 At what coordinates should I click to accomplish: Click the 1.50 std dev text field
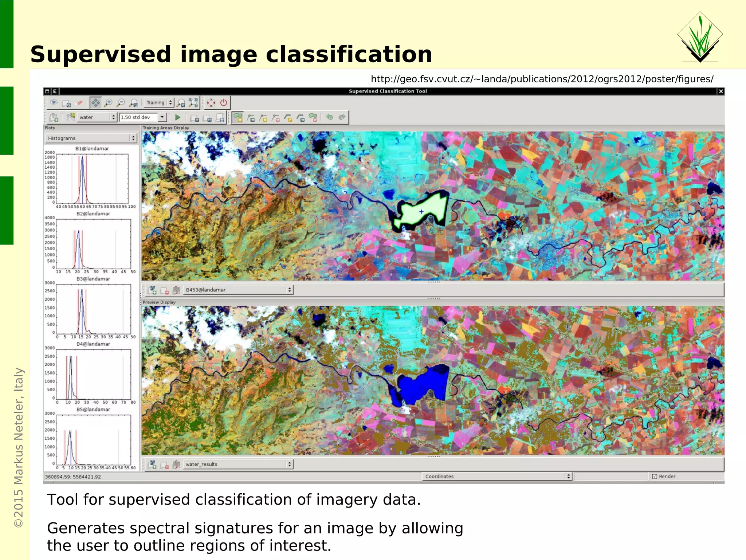coord(139,117)
